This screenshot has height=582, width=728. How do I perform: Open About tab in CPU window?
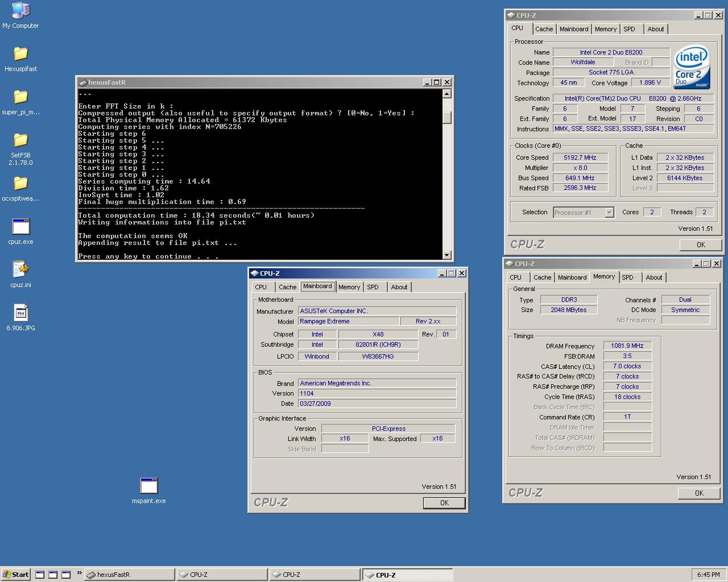(x=655, y=29)
